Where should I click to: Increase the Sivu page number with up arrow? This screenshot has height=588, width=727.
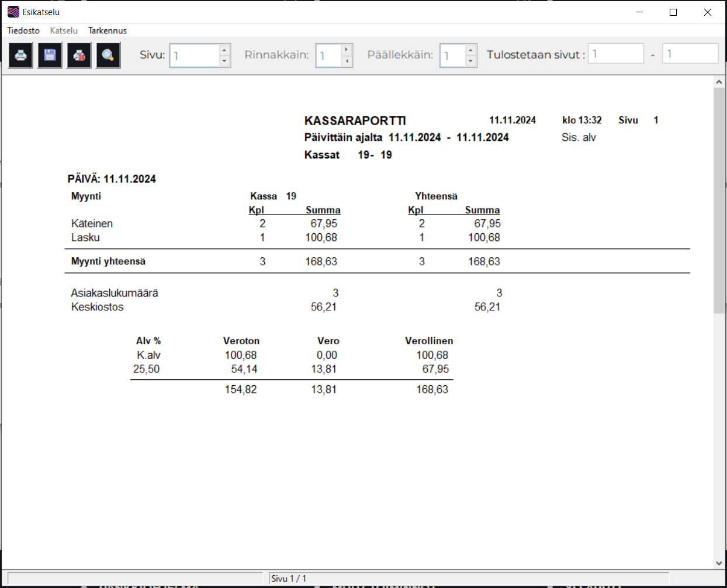(x=225, y=50)
